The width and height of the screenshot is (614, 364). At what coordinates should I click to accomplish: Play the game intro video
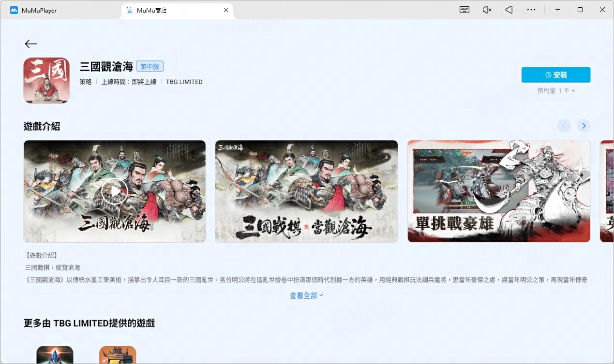point(115,191)
